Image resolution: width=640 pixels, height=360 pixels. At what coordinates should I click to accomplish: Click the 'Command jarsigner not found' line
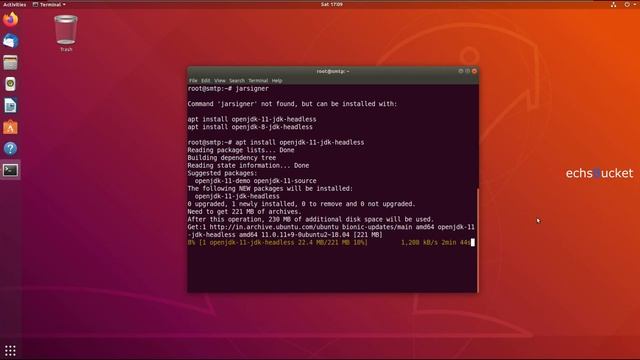[x=292, y=104]
